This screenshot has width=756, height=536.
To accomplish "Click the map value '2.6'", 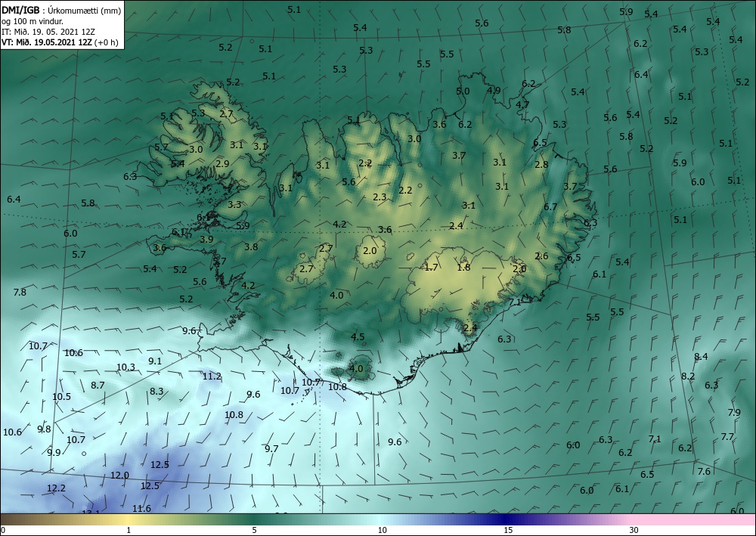I will (x=541, y=256).
